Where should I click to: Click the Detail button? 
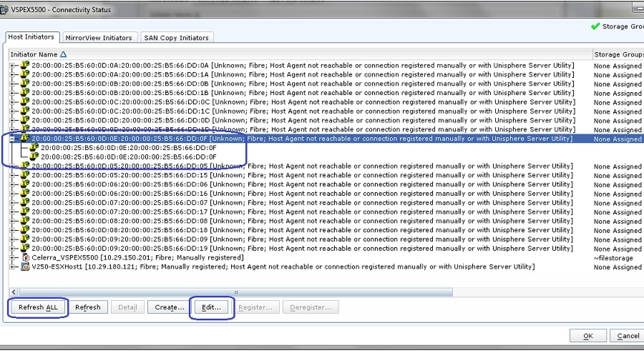pyautogui.click(x=128, y=307)
